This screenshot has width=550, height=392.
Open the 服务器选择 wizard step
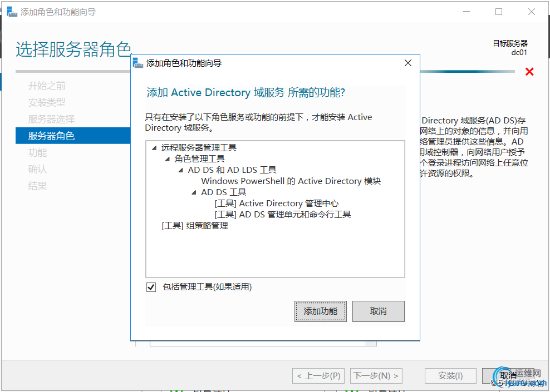(x=51, y=119)
